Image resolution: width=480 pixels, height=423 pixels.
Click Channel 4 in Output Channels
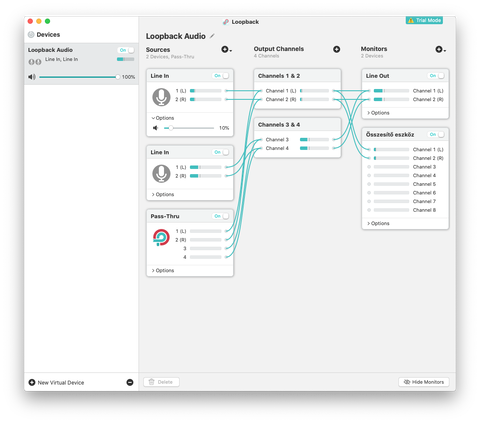point(277,148)
